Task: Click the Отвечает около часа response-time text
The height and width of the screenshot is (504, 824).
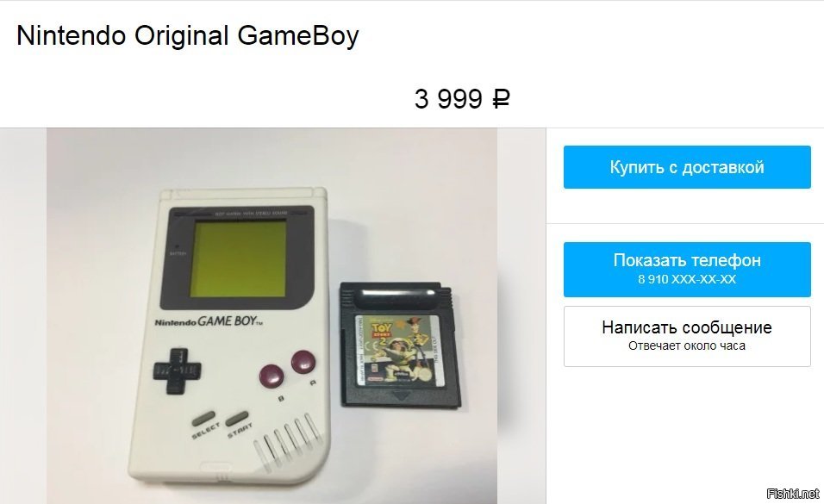Action: click(687, 345)
